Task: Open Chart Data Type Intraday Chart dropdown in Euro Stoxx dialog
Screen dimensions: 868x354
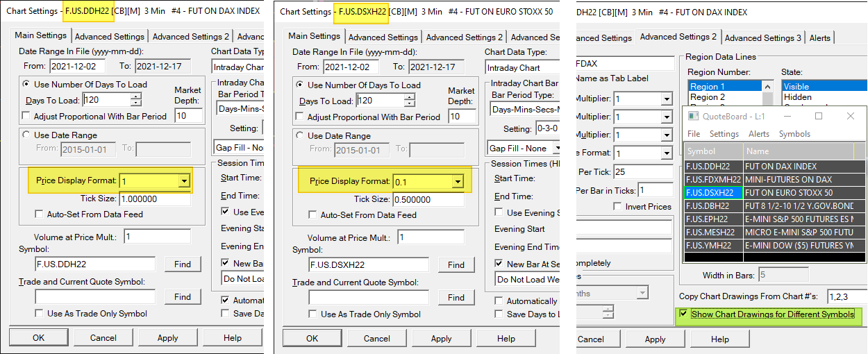Action: coord(522,67)
